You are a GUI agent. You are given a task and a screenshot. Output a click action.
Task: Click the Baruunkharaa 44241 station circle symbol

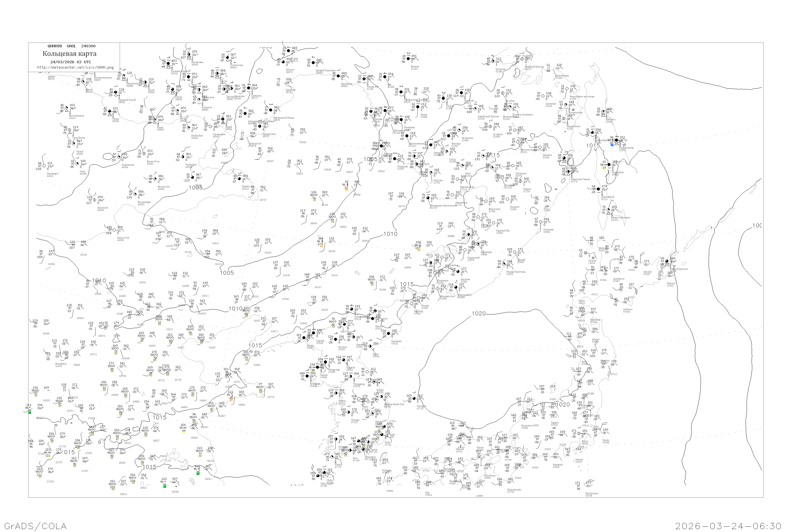[x=66, y=108]
